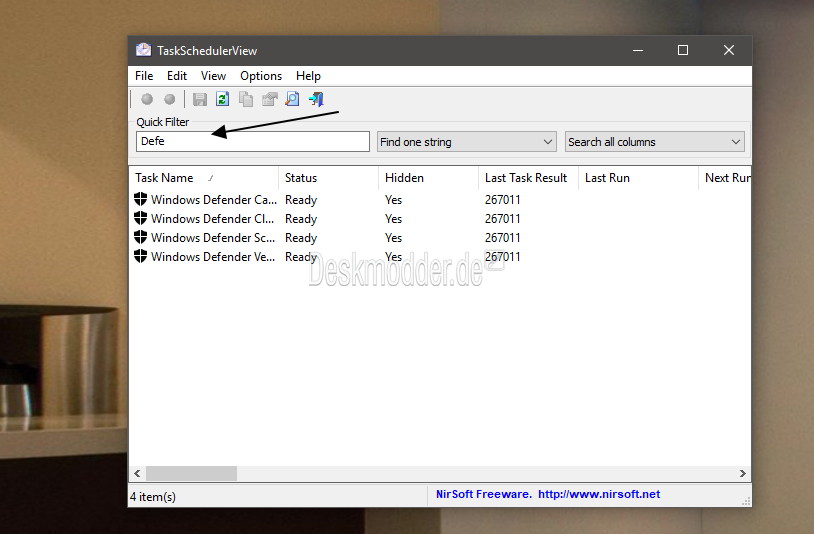Click 267011 result in Defender Cl... row
814x534 pixels.
(x=503, y=218)
